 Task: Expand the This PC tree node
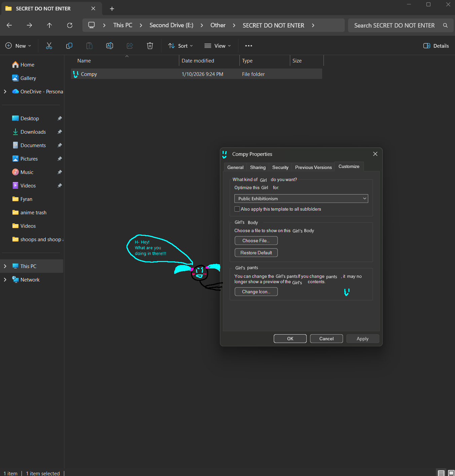pos(5,266)
